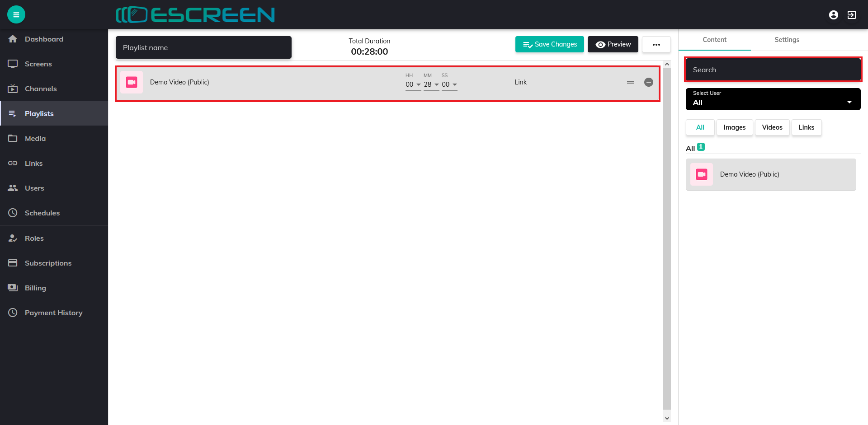This screenshot has height=425, width=868.
Task: Switch to the Settings tab
Action: click(x=787, y=40)
